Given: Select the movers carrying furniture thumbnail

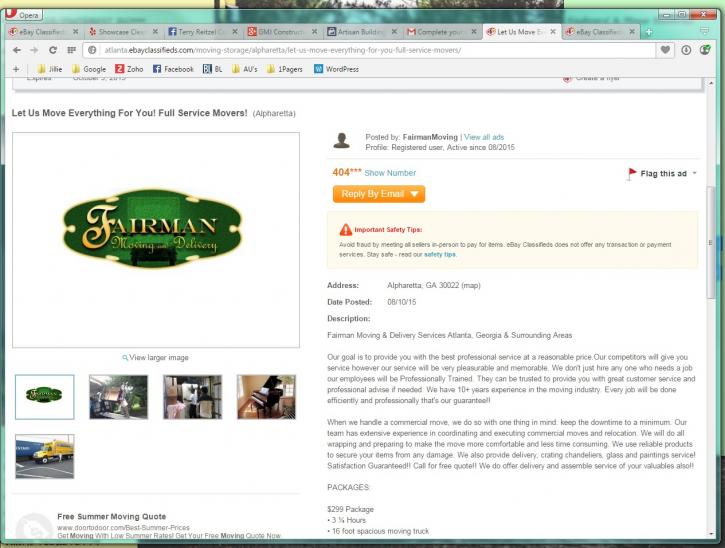Looking at the screenshot, I should click(118, 397).
